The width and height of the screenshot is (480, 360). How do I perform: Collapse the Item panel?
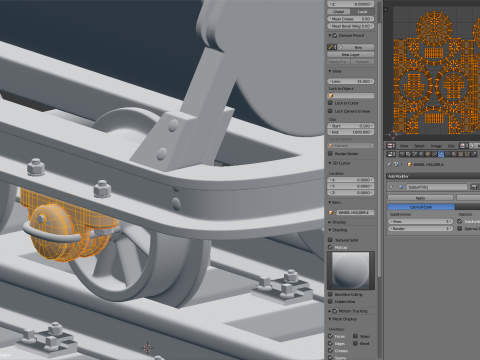pos(330,202)
